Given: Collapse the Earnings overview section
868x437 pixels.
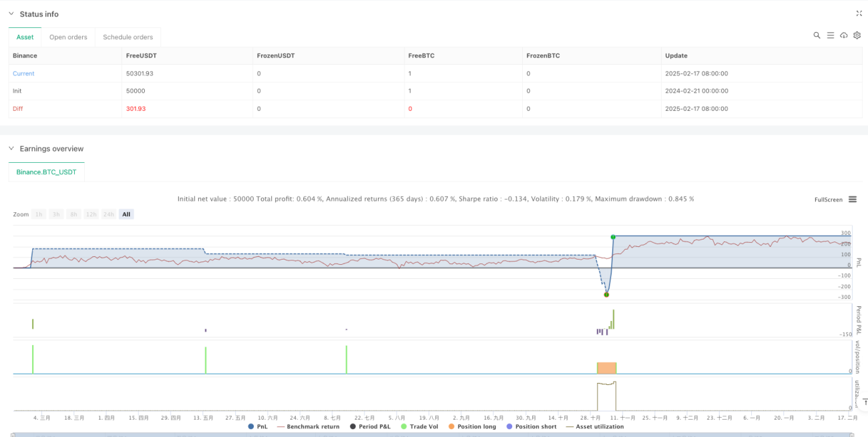Looking at the screenshot, I should pyautogui.click(x=11, y=149).
